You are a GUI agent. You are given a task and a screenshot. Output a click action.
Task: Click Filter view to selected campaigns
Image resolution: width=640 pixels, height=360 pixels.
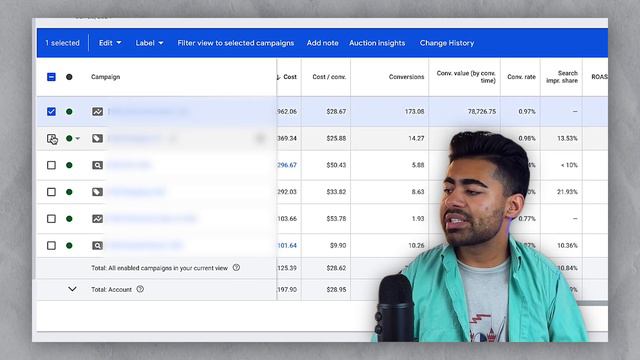[236, 43]
